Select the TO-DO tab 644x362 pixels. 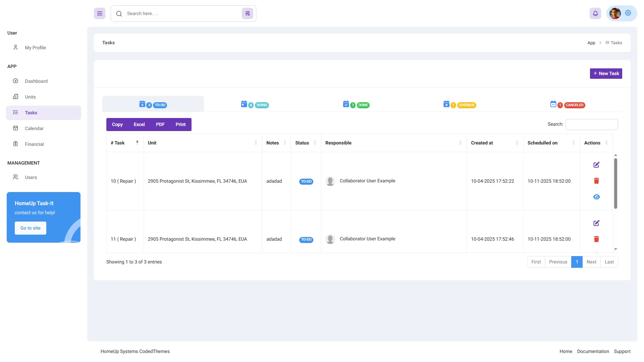pos(153,104)
